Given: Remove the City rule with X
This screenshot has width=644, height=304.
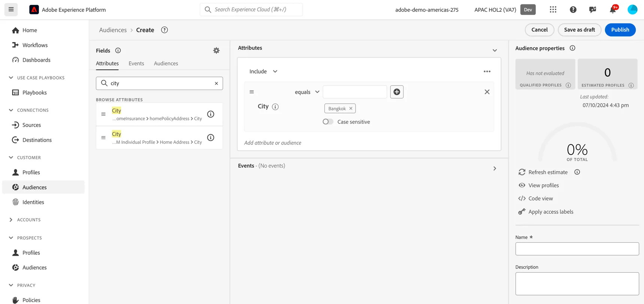Looking at the screenshot, I should [487, 92].
